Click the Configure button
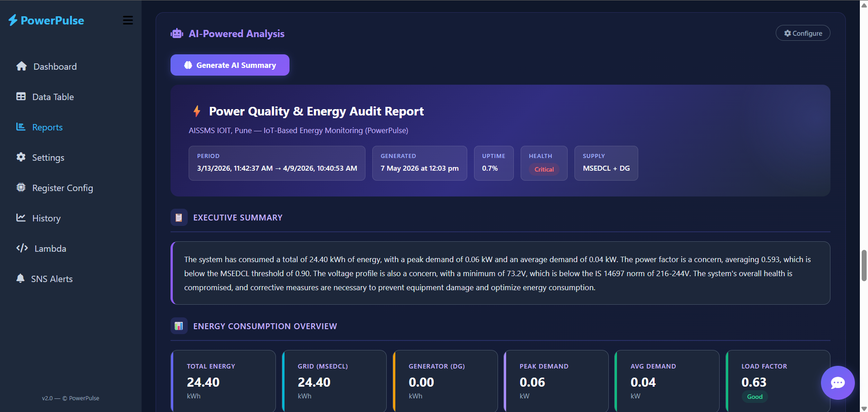The width and height of the screenshot is (868, 412). (x=803, y=33)
